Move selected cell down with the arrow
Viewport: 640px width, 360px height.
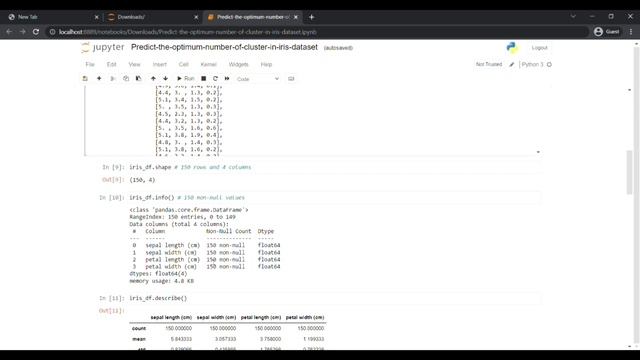click(x=165, y=78)
